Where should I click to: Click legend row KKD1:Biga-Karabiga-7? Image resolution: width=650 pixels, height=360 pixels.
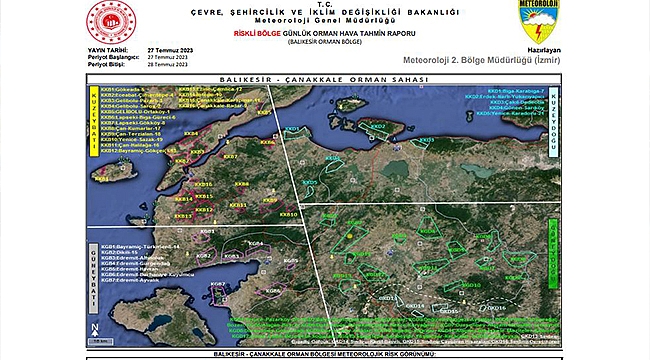515,91
